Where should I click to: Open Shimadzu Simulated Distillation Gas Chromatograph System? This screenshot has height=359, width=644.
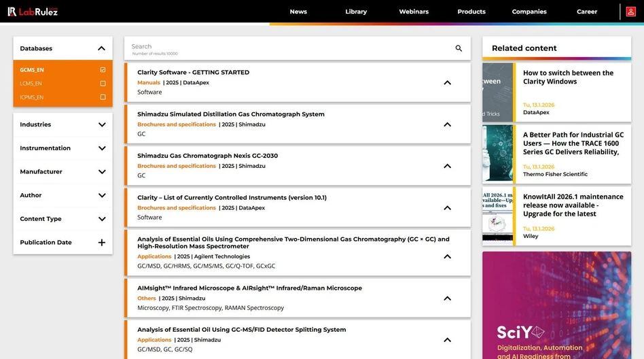(x=231, y=114)
